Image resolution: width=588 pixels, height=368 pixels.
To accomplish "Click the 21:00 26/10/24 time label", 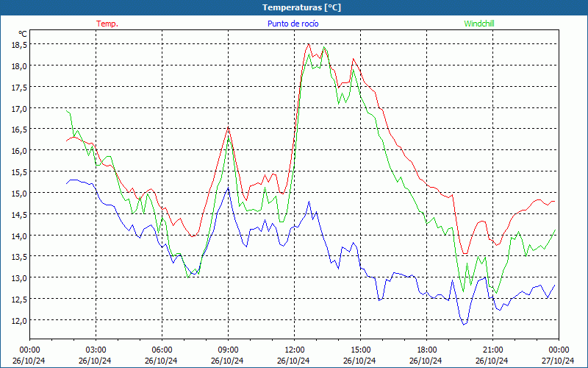I will (492, 355).
